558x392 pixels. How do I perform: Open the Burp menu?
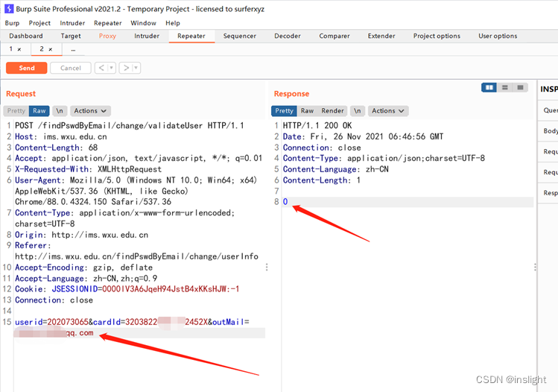[12, 23]
